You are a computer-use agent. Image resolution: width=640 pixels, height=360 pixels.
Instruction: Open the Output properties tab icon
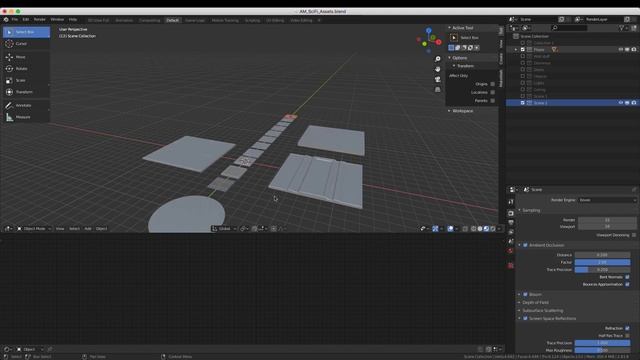pyautogui.click(x=511, y=222)
